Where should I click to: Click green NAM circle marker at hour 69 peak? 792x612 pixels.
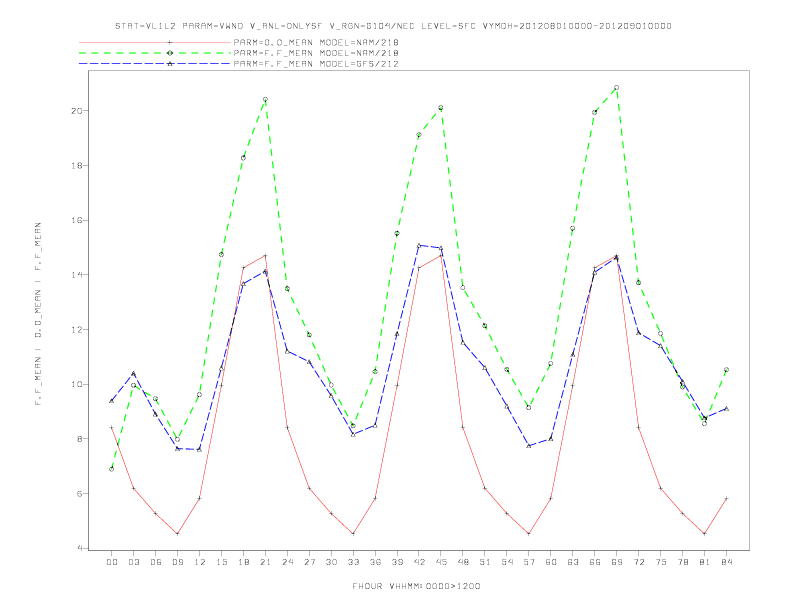[x=617, y=88]
